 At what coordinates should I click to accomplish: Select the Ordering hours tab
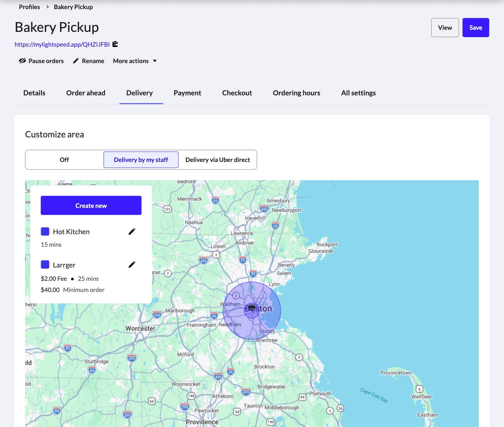click(x=296, y=93)
